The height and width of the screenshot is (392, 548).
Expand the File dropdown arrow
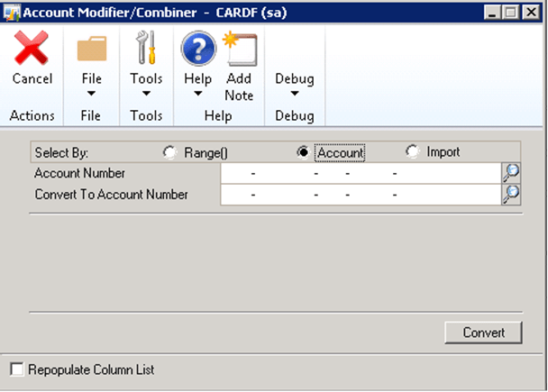(x=92, y=95)
